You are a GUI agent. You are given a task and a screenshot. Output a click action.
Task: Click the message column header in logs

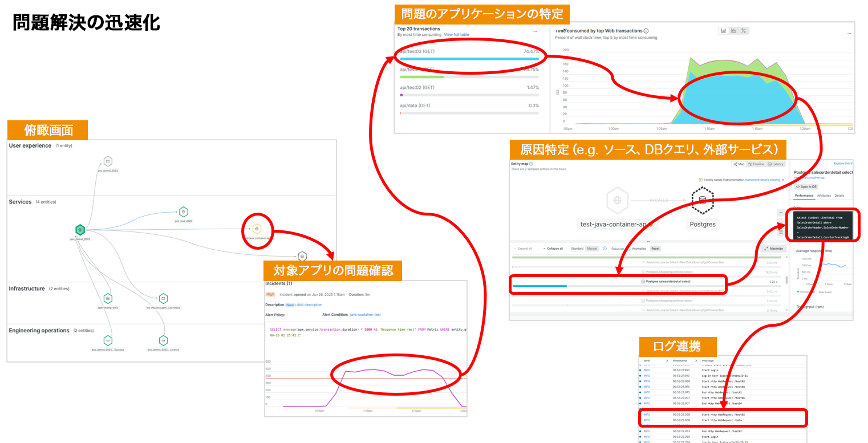(708, 361)
